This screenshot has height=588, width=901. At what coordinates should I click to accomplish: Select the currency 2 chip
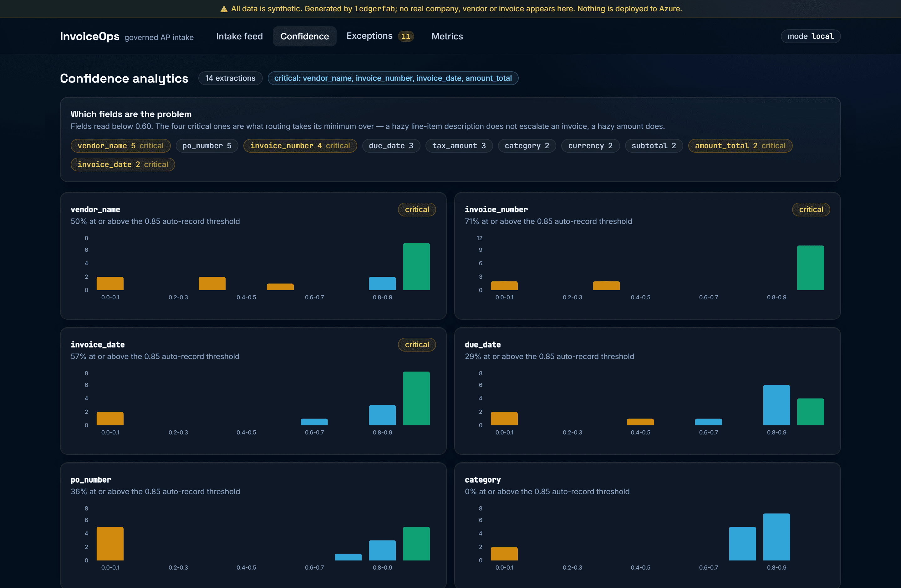point(590,146)
